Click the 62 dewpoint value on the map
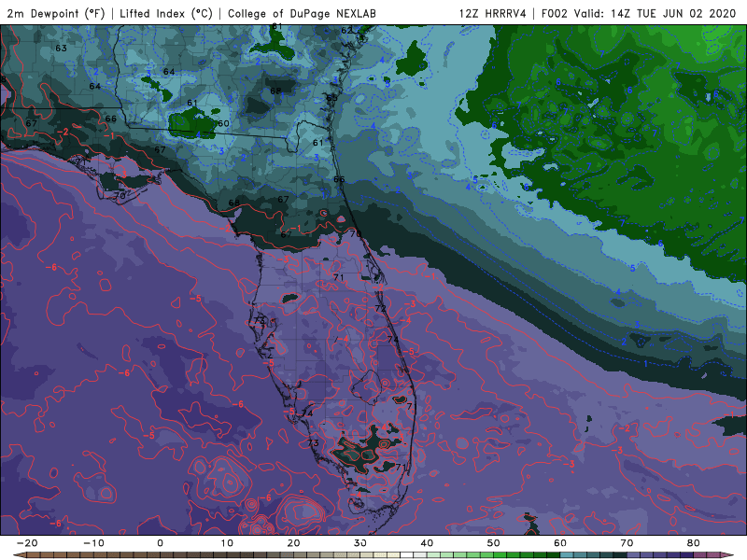Screen dimensions: 747x560 (x=346, y=31)
